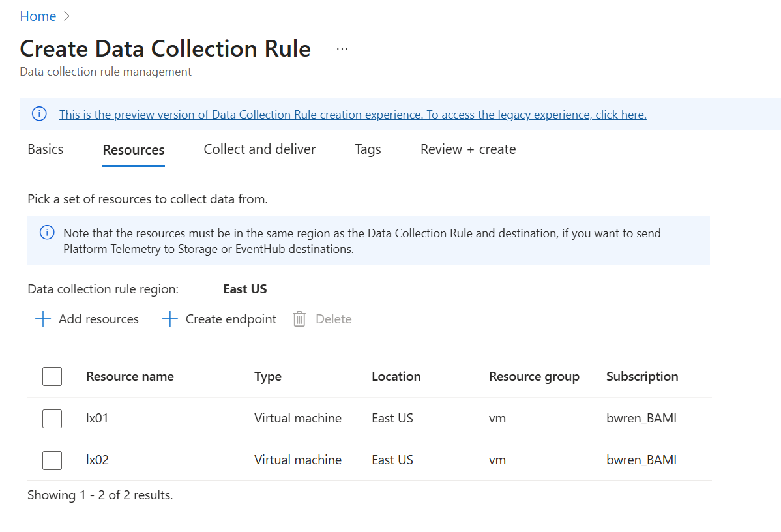Switch to the Basics tab
781x532 pixels.
(46, 149)
